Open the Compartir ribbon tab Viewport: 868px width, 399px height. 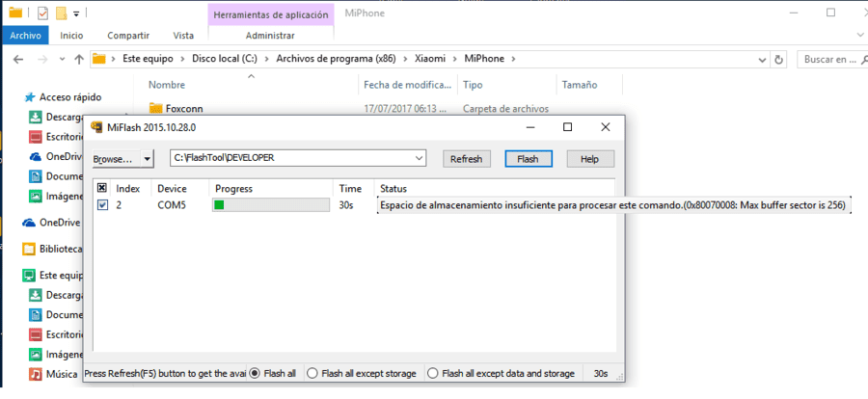(x=128, y=36)
